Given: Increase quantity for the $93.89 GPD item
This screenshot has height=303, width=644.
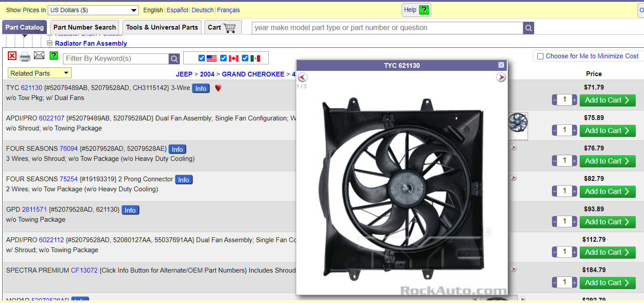Looking at the screenshot, I should tap(575, 222).
